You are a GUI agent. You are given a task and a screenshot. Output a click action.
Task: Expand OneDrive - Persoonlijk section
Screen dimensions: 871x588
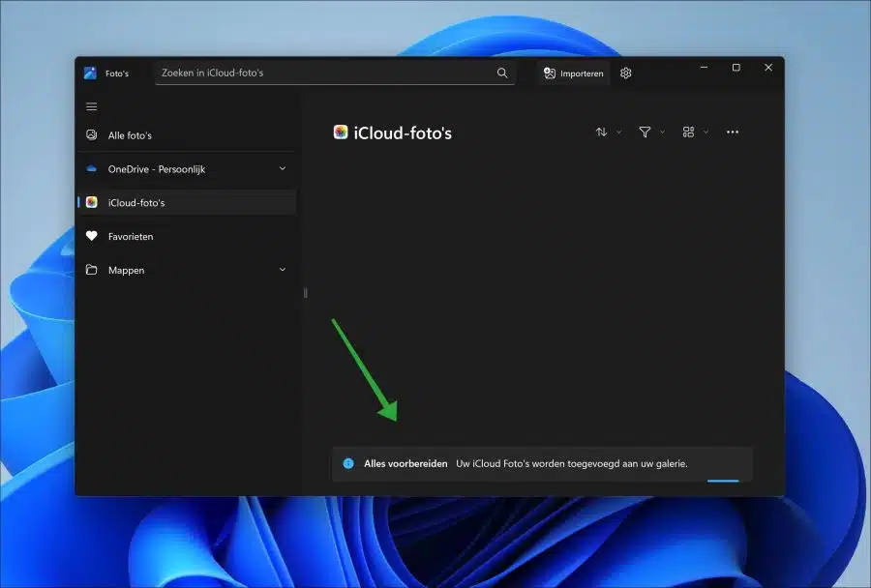click(283, 169)
